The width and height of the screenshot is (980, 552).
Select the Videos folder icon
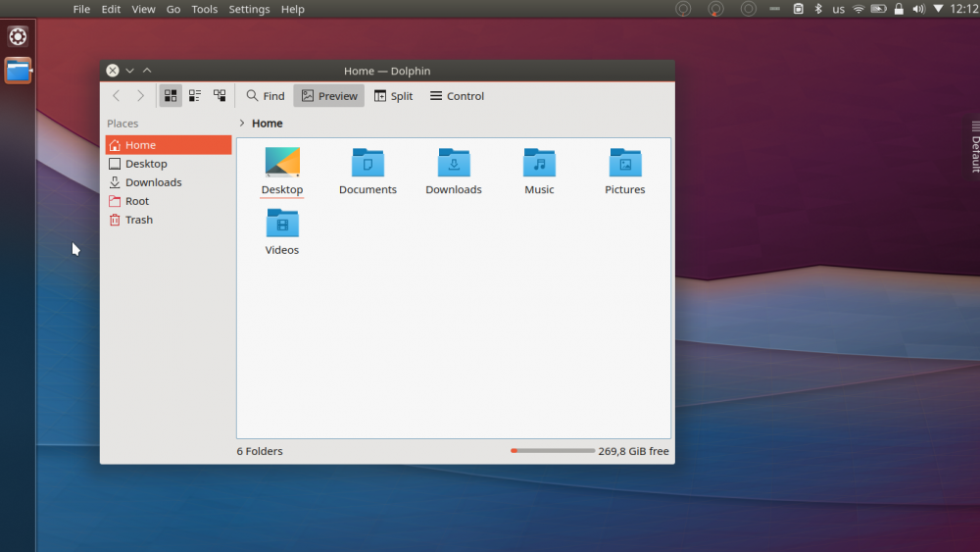[x=282, y=224]
